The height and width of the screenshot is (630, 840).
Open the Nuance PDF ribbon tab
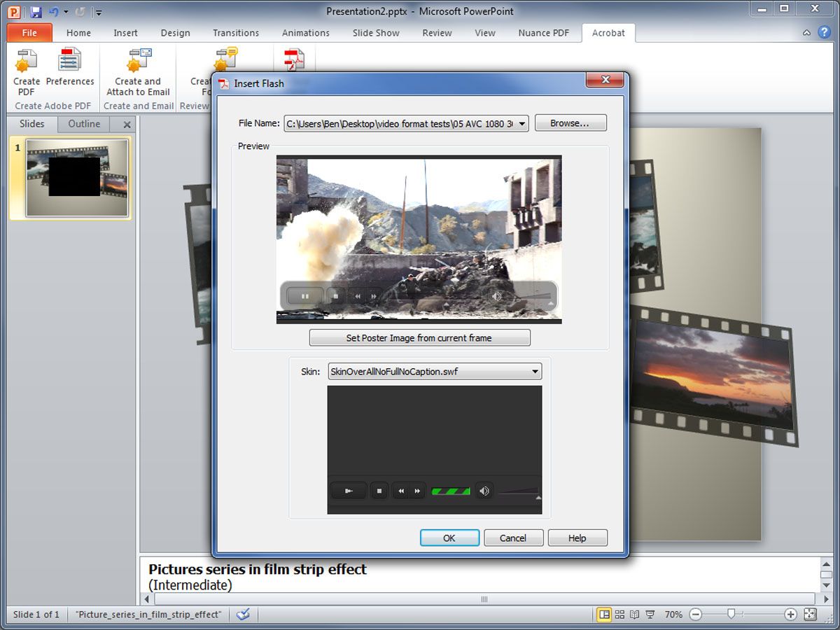click(543, 33)
